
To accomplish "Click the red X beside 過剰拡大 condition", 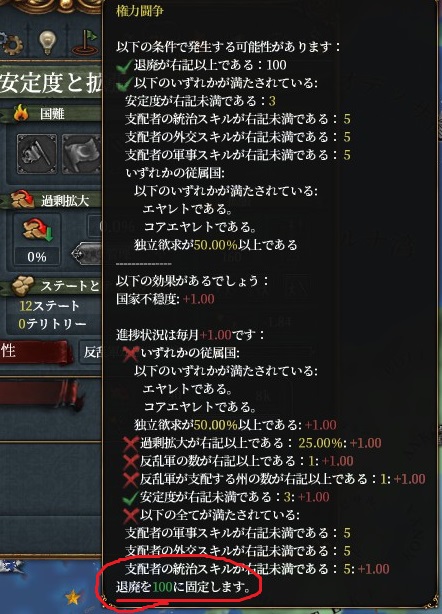I will click(x=130, y=444).
